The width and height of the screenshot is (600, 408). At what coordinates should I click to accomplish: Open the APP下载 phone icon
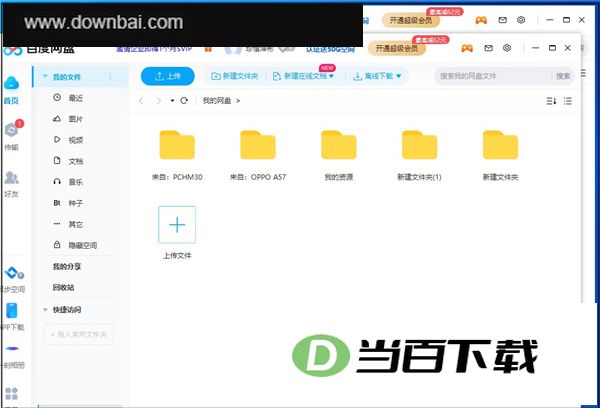click(12, 311)
